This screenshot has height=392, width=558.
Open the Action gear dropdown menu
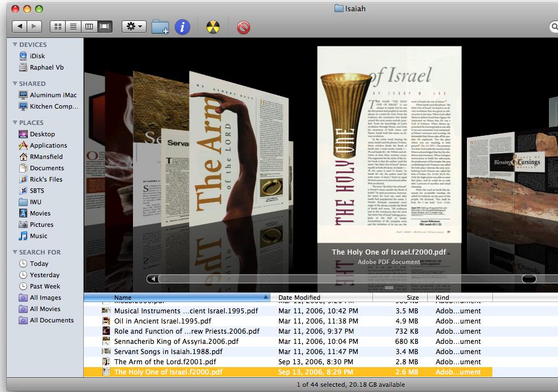coord(134,26)
